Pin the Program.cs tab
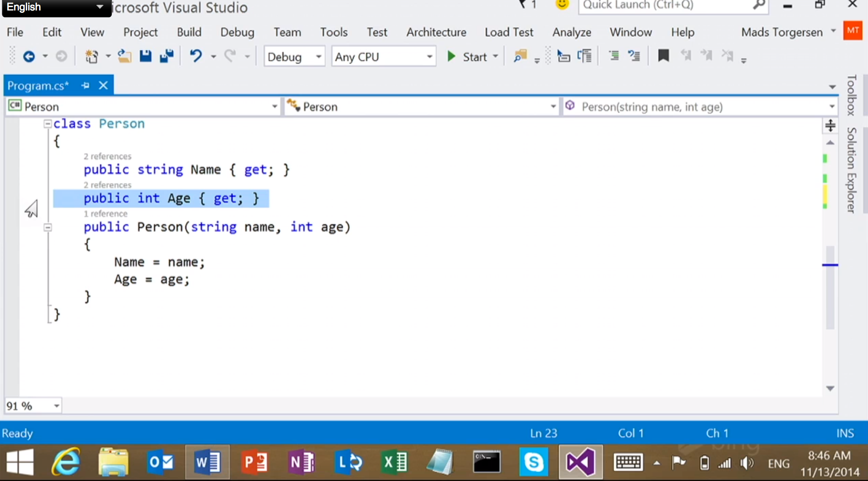Screen dimensions: 868x481 point(85,85)
